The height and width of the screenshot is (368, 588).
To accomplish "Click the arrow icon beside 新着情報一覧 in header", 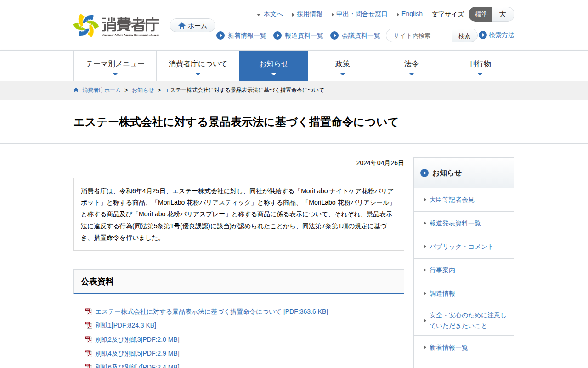I will [220, 35].
